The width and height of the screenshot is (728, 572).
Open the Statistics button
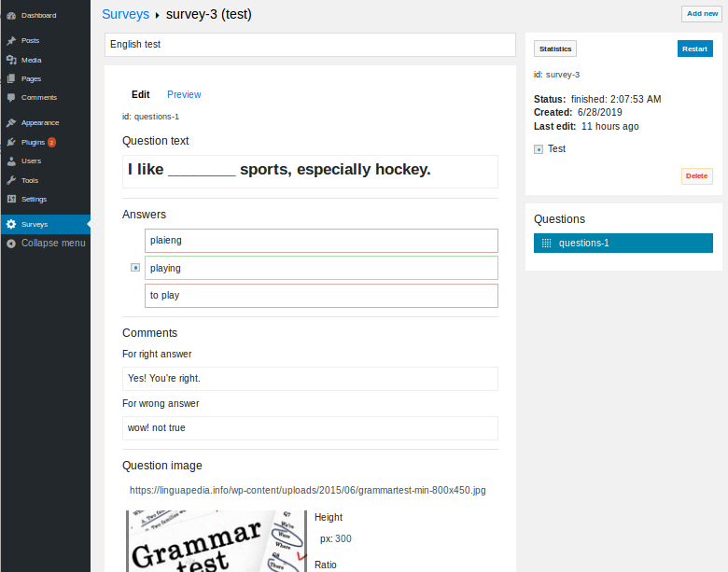pyautogui.click(x=555, y=49)
